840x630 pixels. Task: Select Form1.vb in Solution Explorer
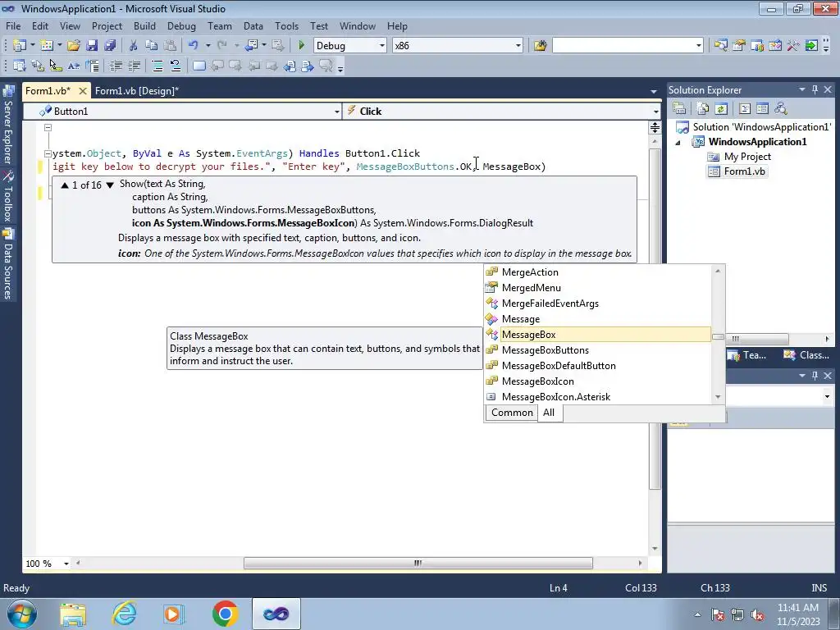[x=744, y=171]
